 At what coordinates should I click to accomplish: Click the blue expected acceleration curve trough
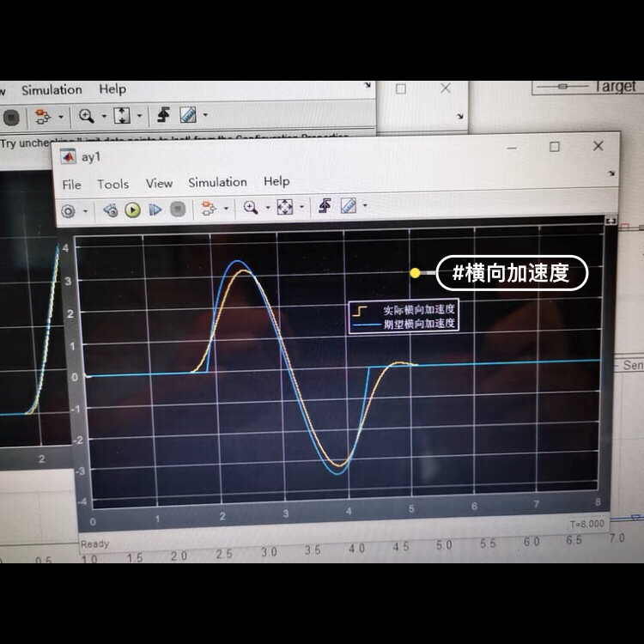(x=337, y=473)
